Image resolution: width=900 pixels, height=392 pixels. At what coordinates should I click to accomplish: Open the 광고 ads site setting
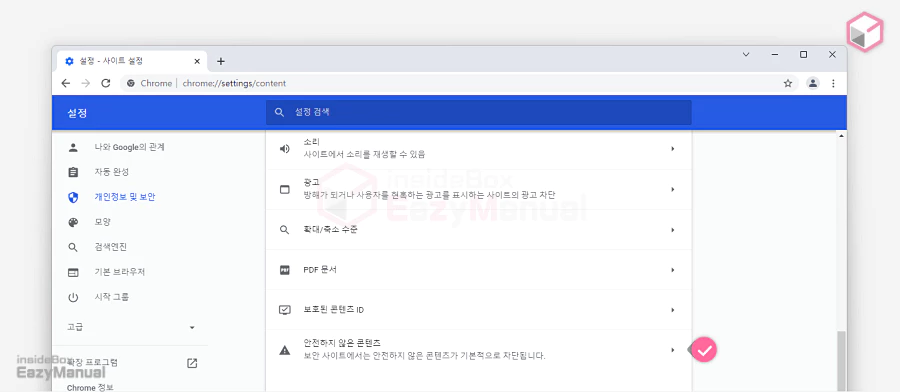coord(479,189)
